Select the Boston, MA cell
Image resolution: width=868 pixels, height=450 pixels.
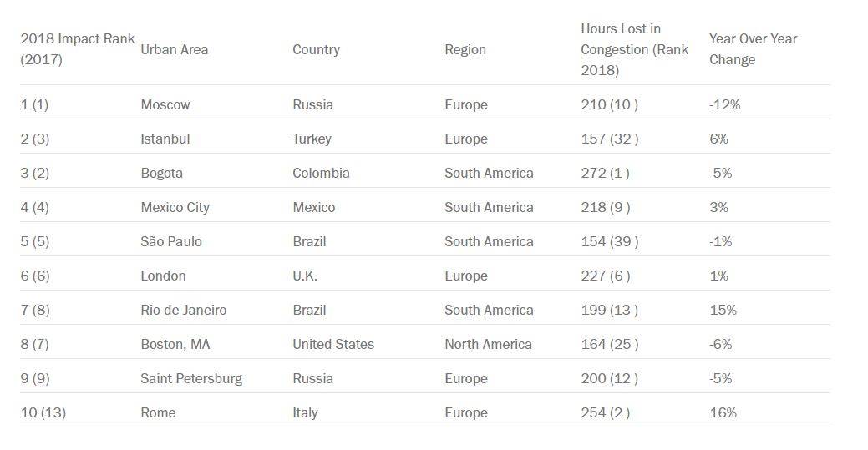click(175, 344)
